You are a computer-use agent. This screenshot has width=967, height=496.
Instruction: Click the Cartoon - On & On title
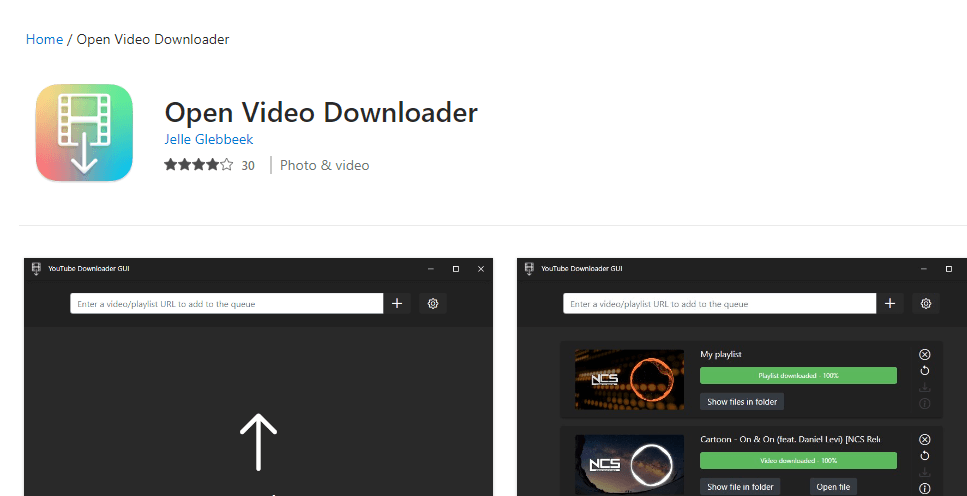790,439
